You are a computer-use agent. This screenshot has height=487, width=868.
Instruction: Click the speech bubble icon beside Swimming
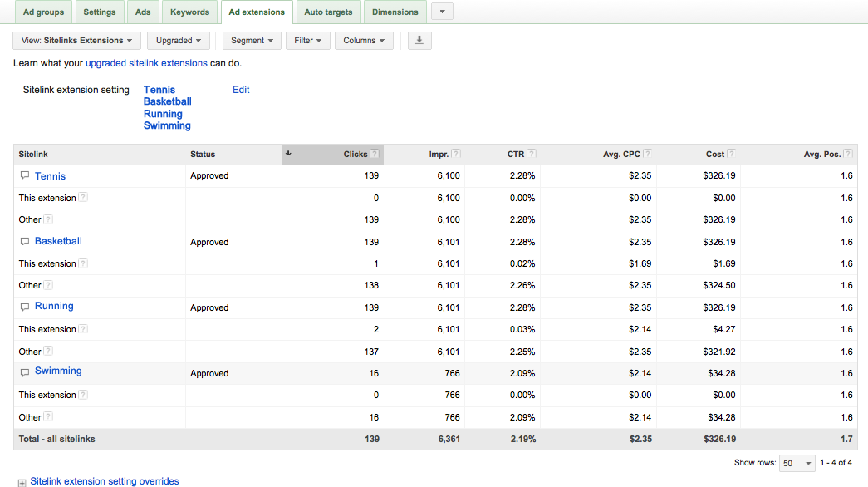pos(25,373)
